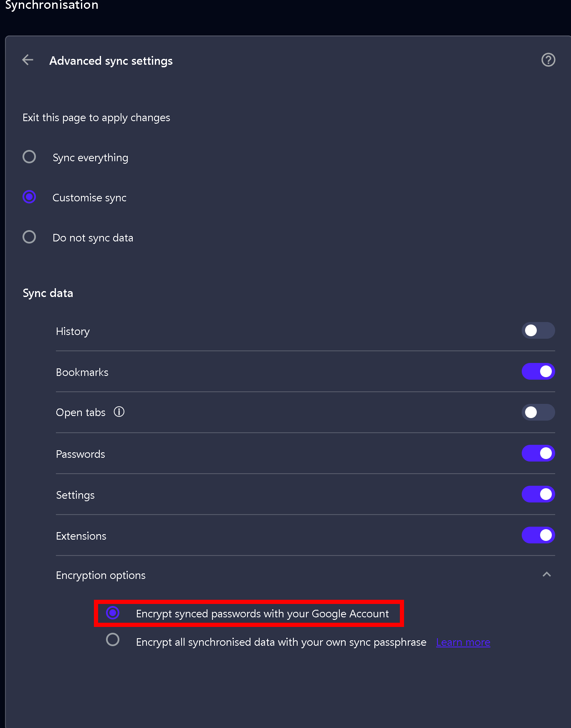
Task: Open the Learn more link
Action: (x=463, y=642)
